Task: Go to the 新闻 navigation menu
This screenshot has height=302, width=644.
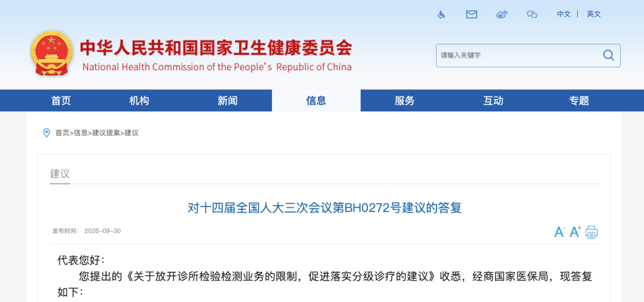Action: [228, 101]
